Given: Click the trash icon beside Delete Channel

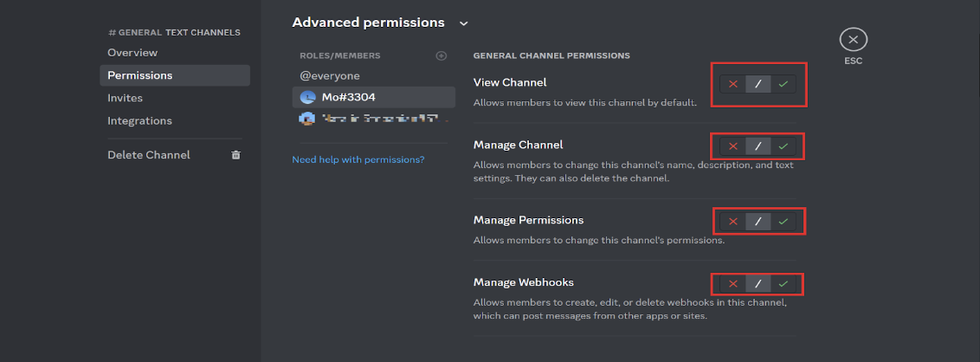Looking at the screenshot, I should [235, 155].
